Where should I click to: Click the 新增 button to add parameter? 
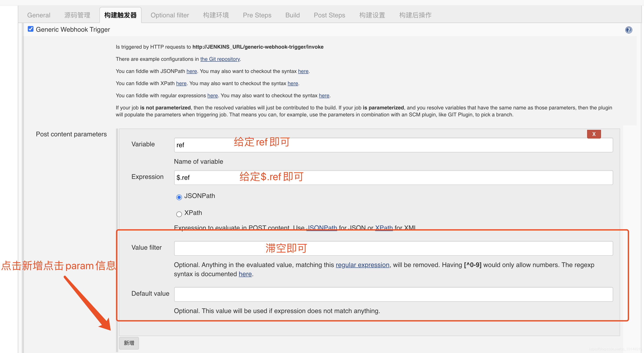coord(129,343)
